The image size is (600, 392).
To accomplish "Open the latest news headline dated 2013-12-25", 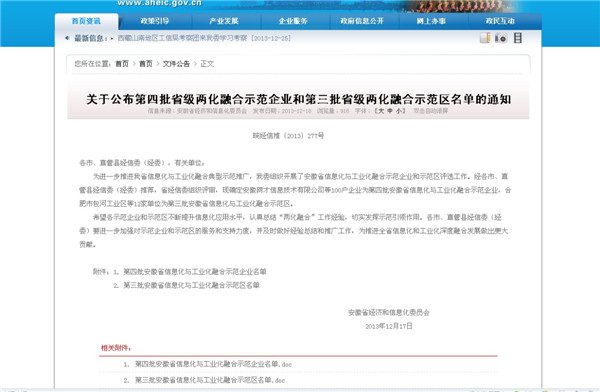I will pos(204,38).
